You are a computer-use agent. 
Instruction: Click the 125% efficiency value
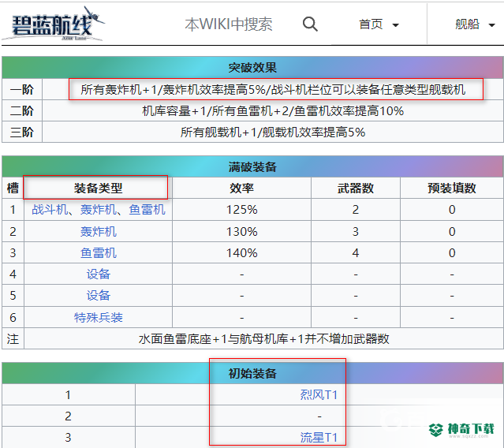click(x=241, y=210)
